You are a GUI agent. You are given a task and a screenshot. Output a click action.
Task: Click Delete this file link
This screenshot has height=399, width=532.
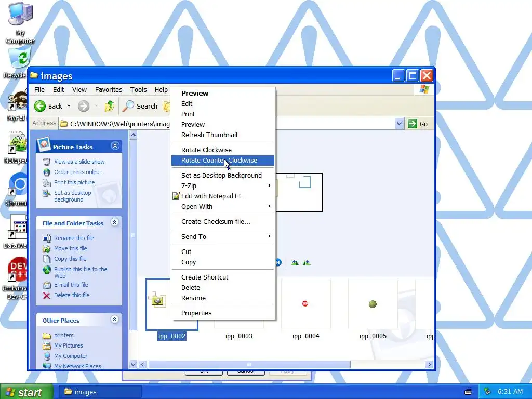[72, 295]
